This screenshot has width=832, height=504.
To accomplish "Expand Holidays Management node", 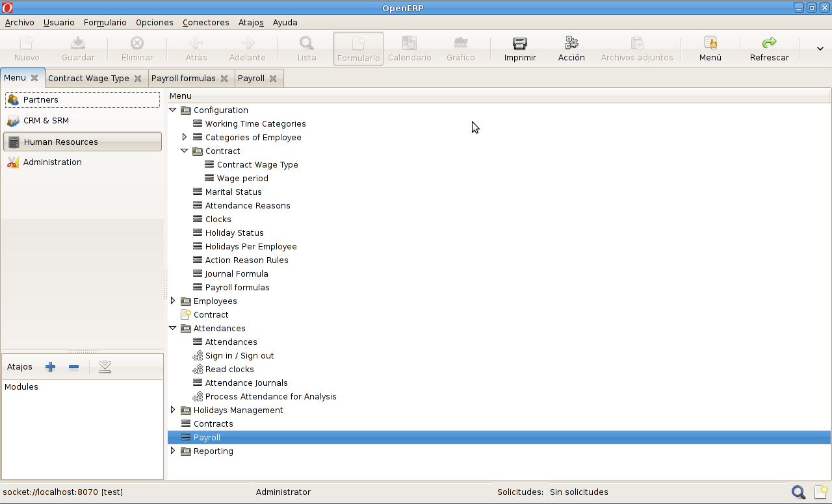I will (173, 410).
